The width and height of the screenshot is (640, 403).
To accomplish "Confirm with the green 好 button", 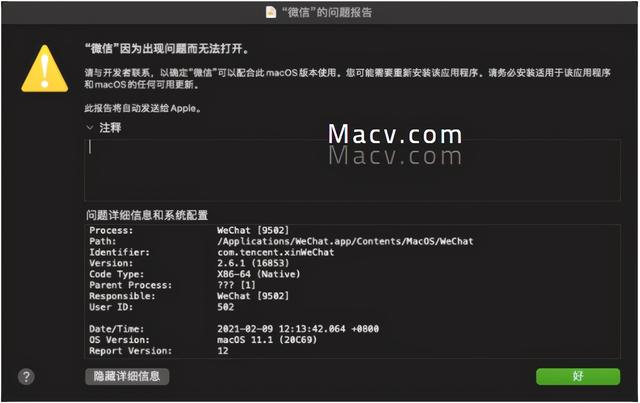I will tap(578, 376).
